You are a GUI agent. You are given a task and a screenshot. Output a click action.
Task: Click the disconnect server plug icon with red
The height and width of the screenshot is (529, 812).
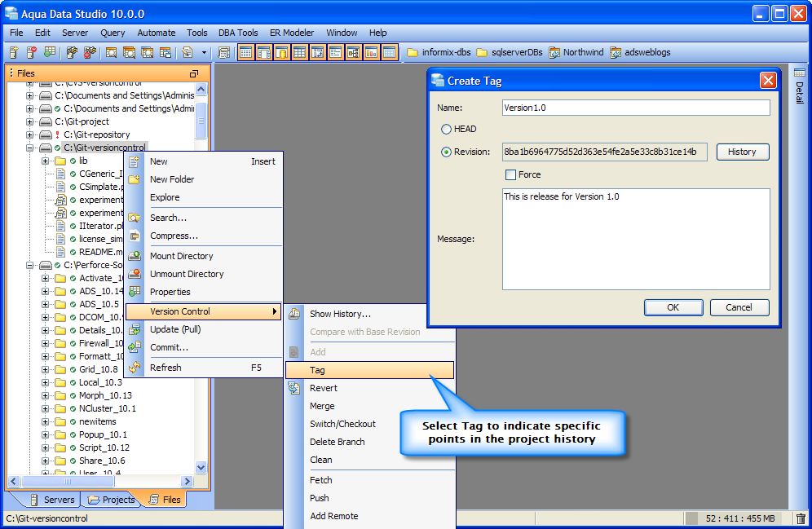[x=90, y=52]
